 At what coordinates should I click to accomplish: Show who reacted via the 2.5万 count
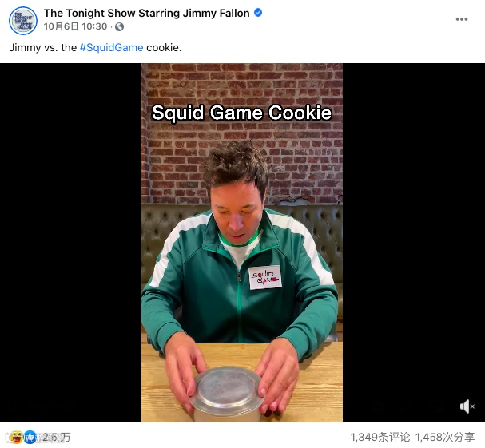pyautogui.click(x=56, y=437)
